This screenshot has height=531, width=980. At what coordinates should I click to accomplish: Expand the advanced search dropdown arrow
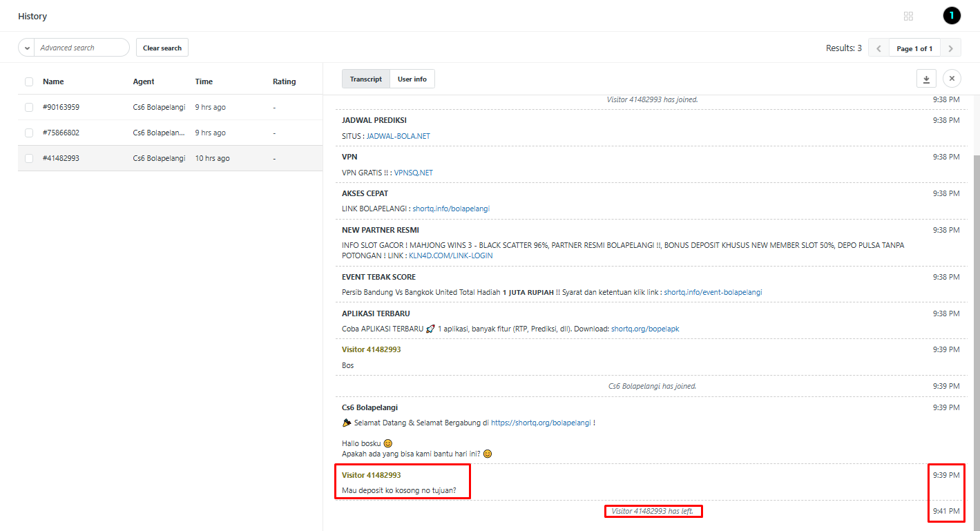(x=26, y=48)
